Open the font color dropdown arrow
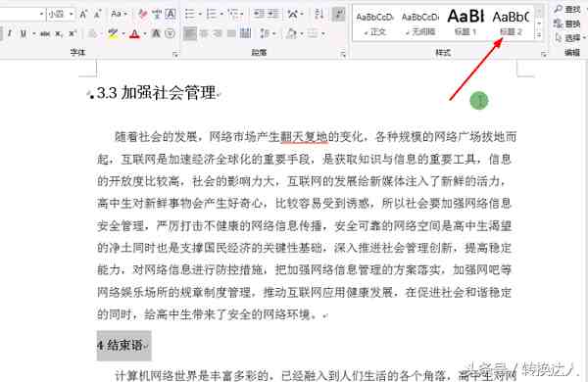This screenshot has width=588, height=382. (x=145, y=33)
